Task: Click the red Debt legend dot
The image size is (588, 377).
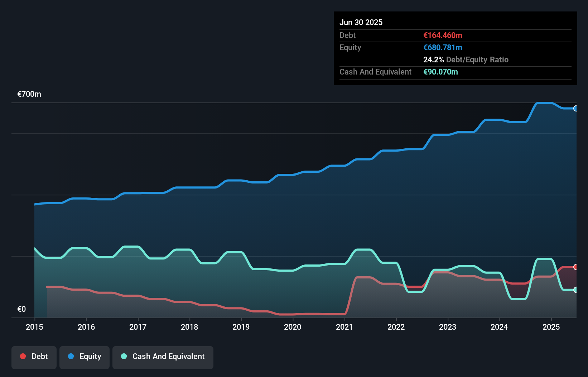Action: [23, 356]
